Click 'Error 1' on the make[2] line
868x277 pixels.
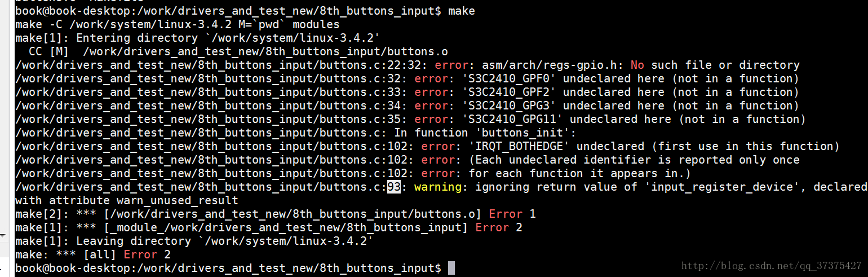click(x=512, y=214)
